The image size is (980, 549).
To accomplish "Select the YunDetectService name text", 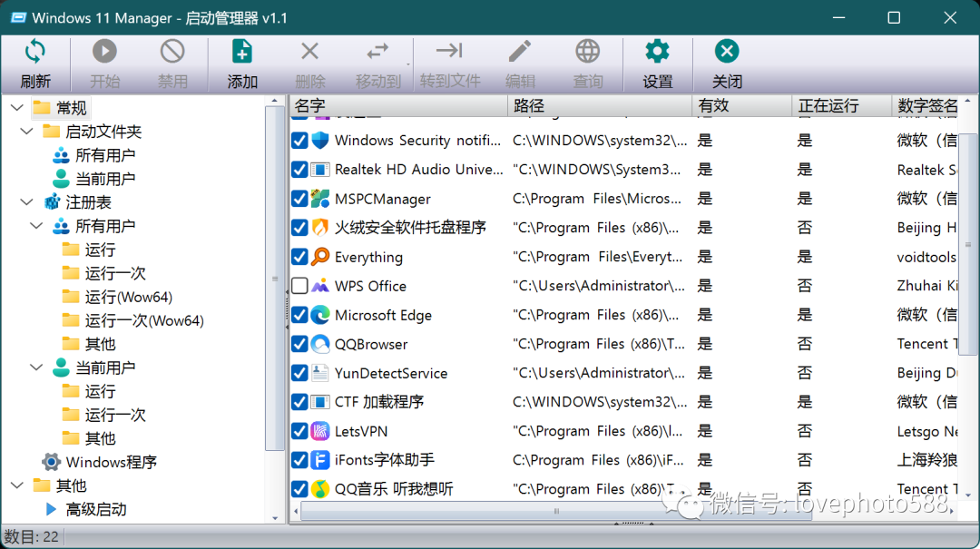I will 390,373.
